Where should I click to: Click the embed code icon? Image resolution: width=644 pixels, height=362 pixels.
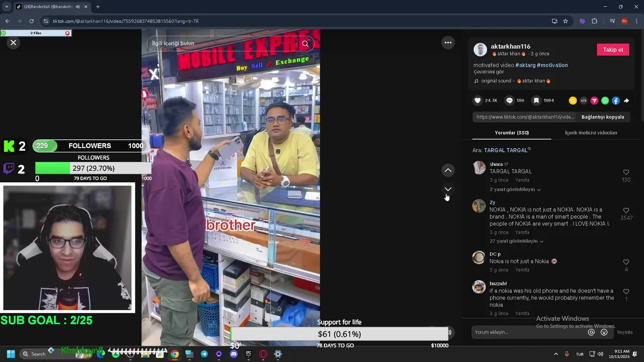point(584,101)
